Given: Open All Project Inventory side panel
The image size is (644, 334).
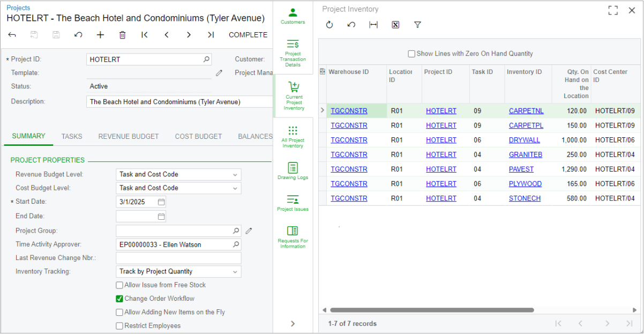Looking at the screenshot, I should coord(293,137).
